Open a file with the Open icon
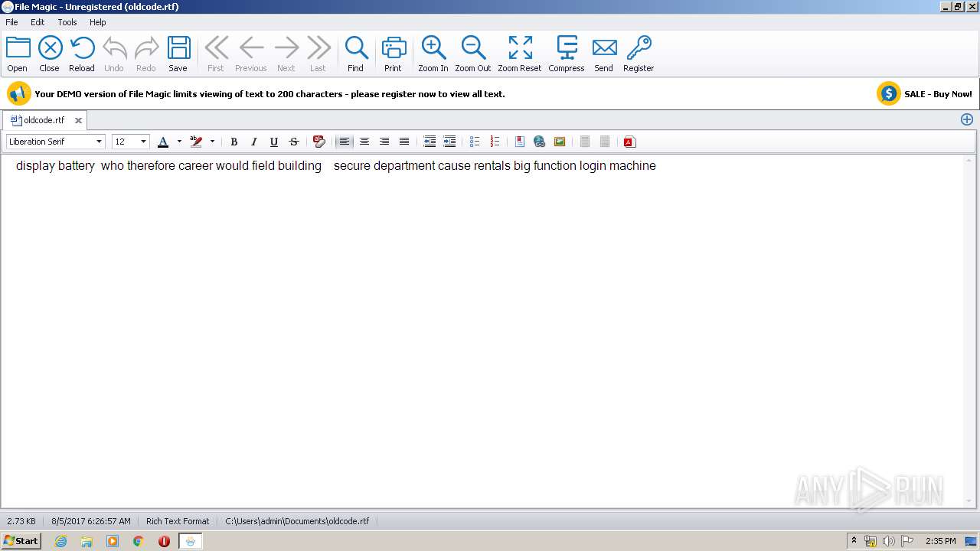Screen dimensions: 980x551 (x=18, y=54)
